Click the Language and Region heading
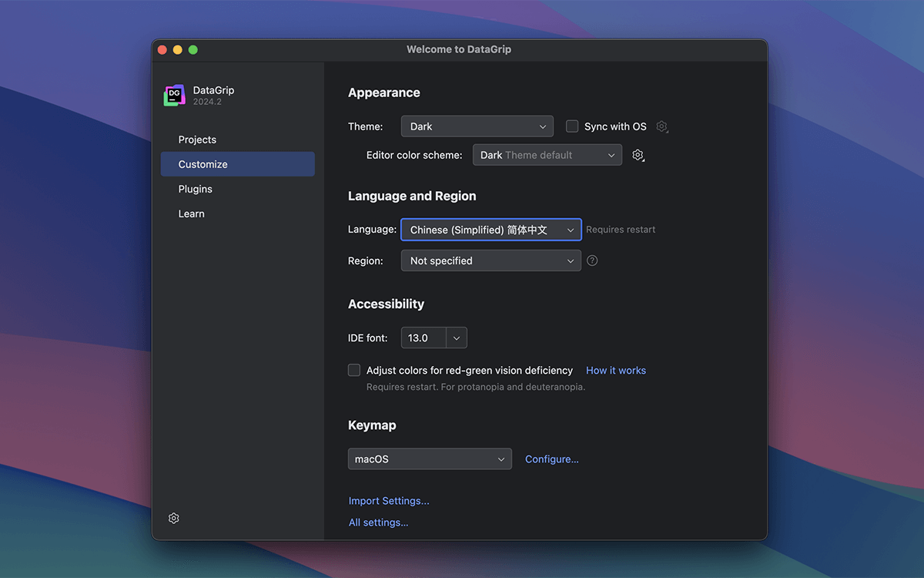924x578 pixels. tap(412, 196)
